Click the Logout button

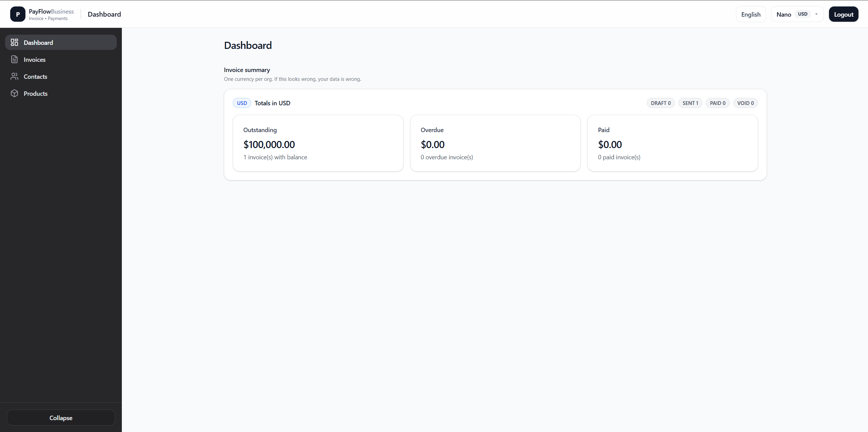pyautogui.click(x=844, y=14)
